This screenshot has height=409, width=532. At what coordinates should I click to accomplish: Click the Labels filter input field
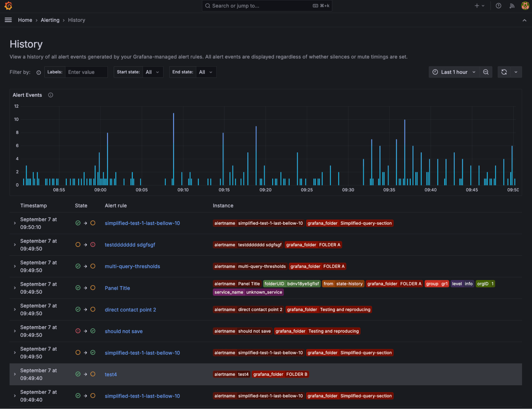86,72
